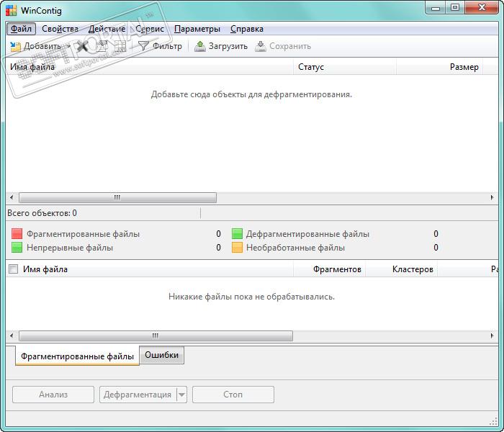This screenshot has height=432, width=504.
Task: Open the Файл menu
Action: pyautogui.click(x=21, y=29)
